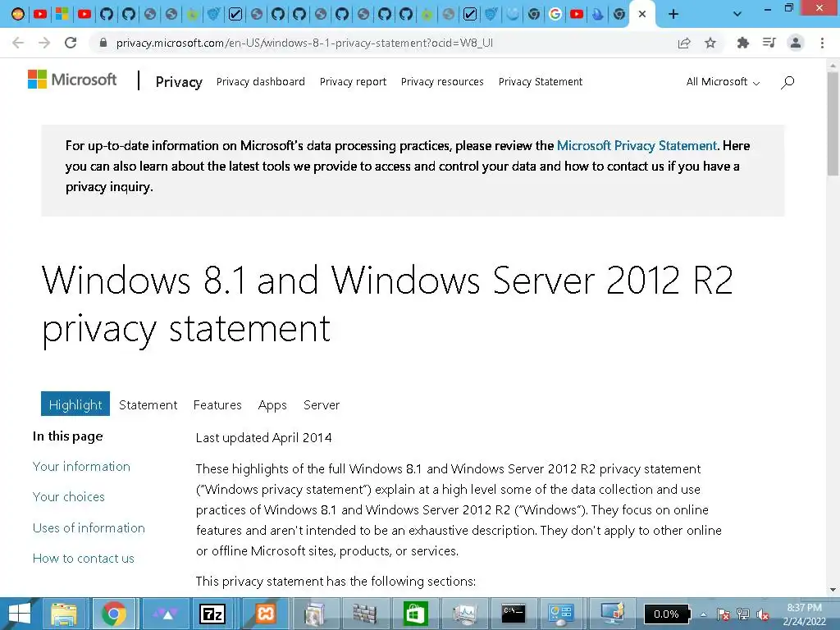The height and width of the screenshot is (630, 840).
Task: Open the brick wall firewall taskbar icon
Action: [x=365, y=614]
